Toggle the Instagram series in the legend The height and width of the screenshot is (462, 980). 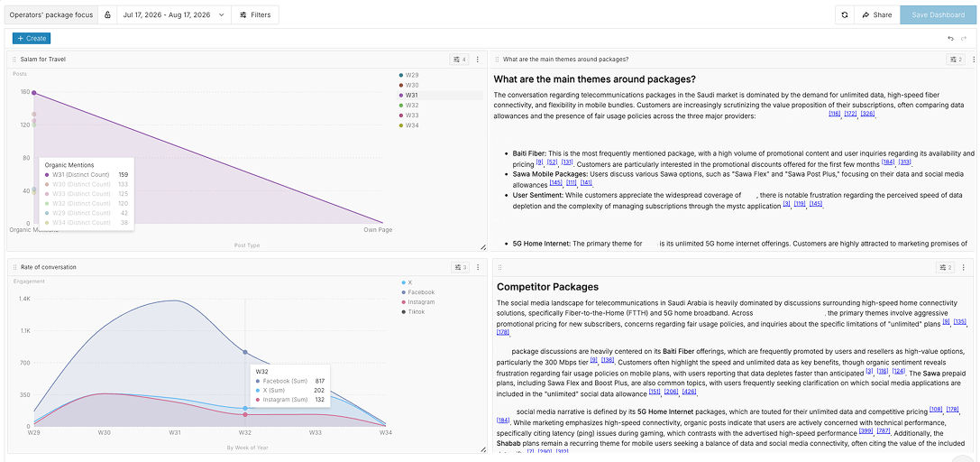coord(418,302)
